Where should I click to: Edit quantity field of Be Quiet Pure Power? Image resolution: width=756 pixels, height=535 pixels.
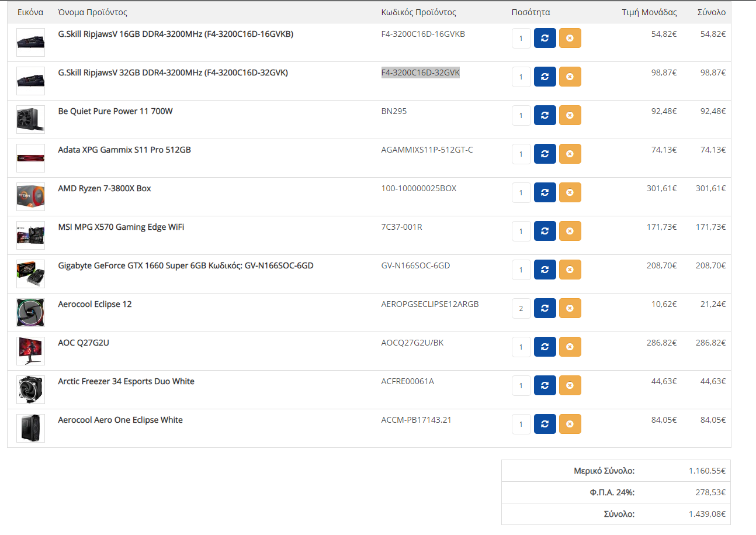(x=521, y=116)
